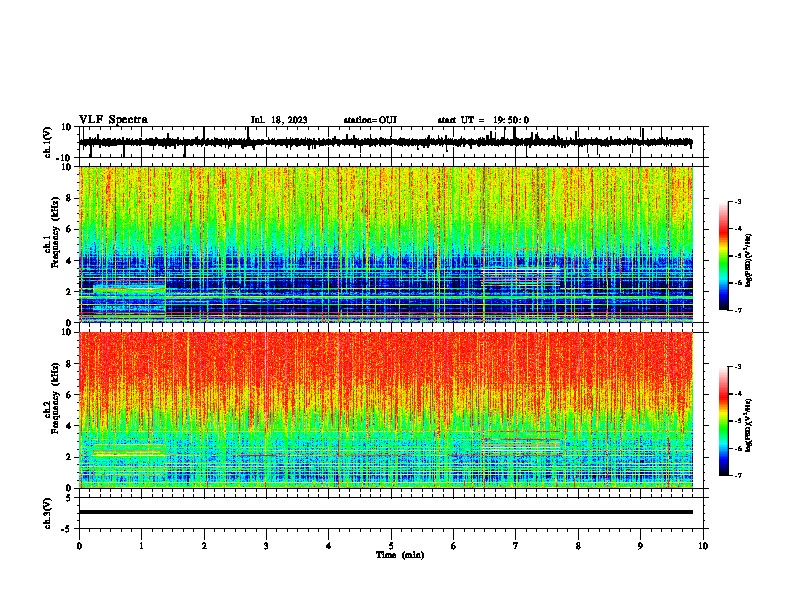This screenshot has width=792, height=612.
Task: Click the "ch.3(V)" axis label
Action: pos(48,513)
